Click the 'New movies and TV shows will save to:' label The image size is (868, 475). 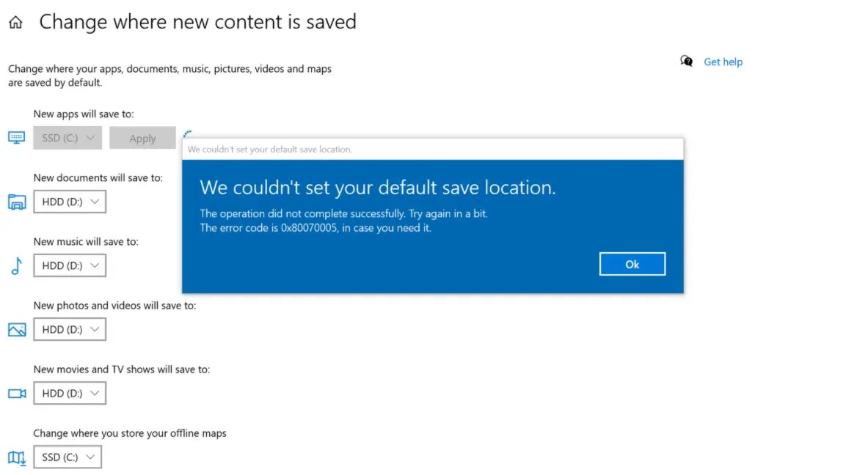pyautogui.click(x=121, y=369)
